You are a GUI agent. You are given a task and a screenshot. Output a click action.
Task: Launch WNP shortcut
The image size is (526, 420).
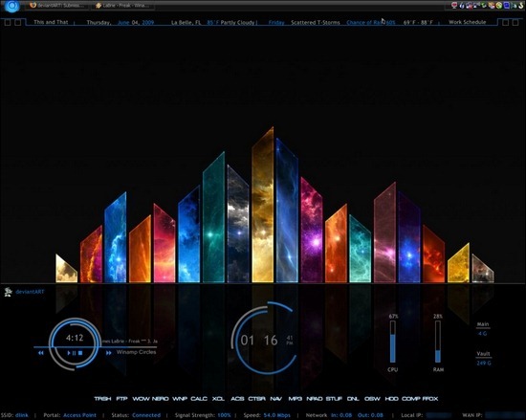(x=180, y=399)
